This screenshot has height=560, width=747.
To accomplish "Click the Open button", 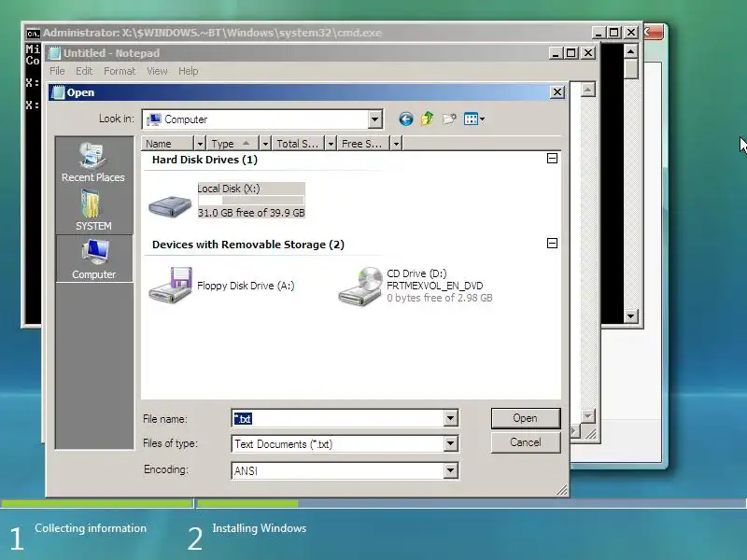I will click(526, 418).
